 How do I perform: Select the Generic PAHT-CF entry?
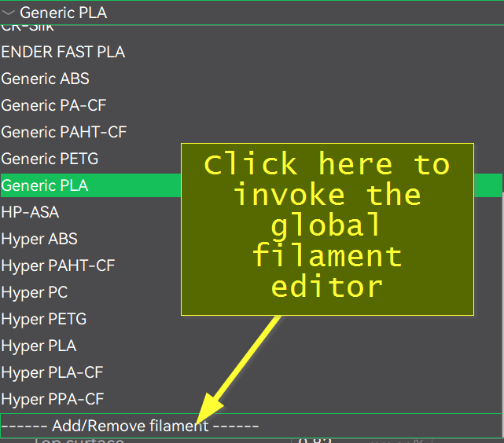[64, 132]
